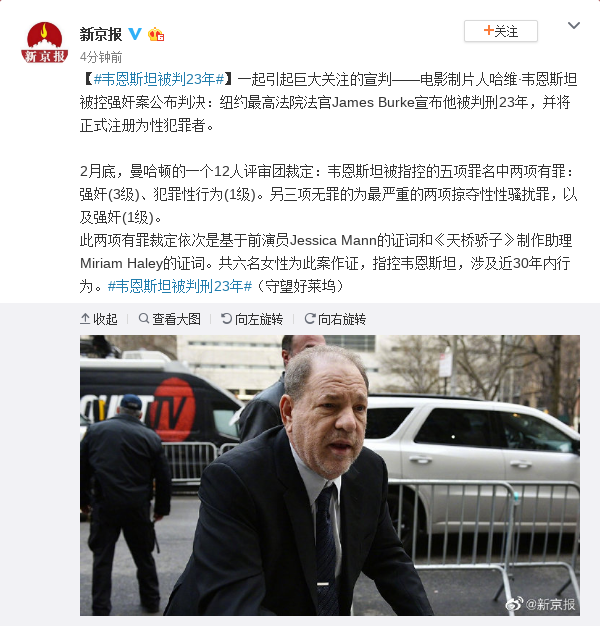Click the 4分钟前 timestamp link
The width and height of the screenshot is (600, 626).
[101, 57]
